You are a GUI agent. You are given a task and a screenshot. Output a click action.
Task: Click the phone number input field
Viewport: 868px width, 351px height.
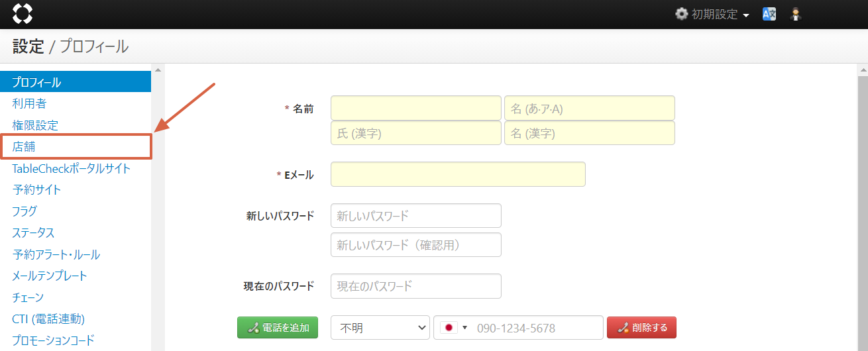[535, 328]
